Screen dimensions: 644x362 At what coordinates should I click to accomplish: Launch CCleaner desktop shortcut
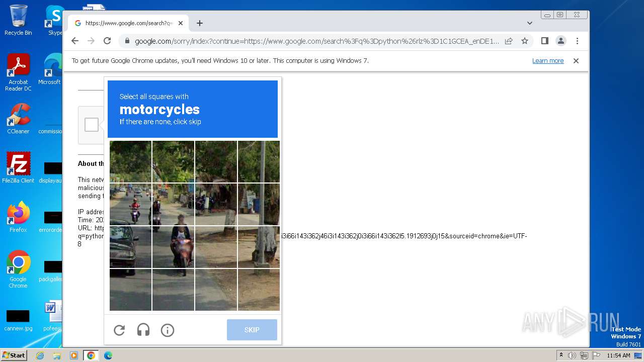[18, 119]
